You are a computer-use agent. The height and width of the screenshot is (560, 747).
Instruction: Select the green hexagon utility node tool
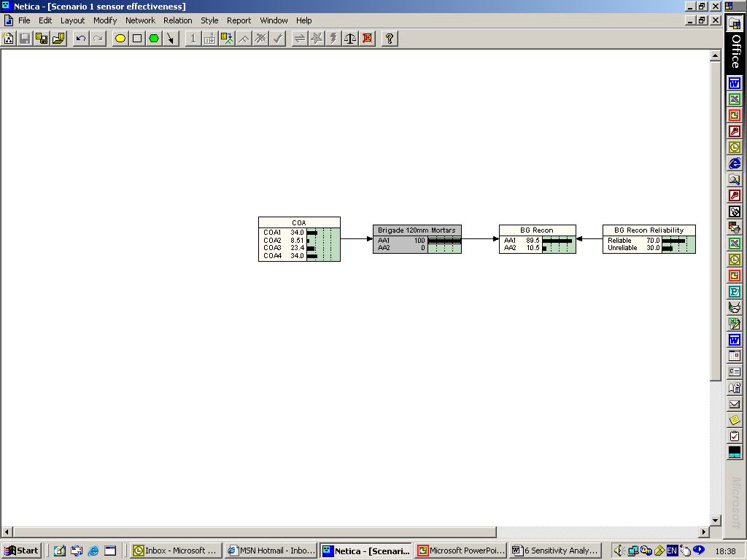(154, 39)
